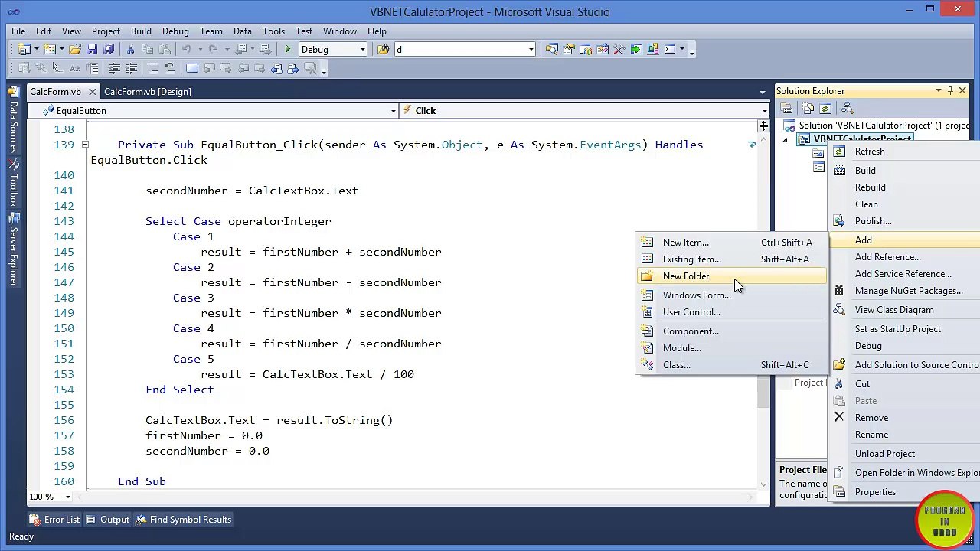Toggle auto-hide pin on Solution Explorer
Viewport: 980px width, 551px height.
pyautogui.click(x=950, y=91)
